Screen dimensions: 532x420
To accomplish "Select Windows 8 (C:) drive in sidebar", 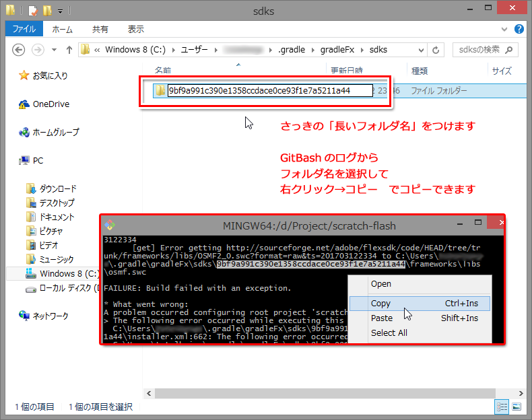I will [69, 273].
